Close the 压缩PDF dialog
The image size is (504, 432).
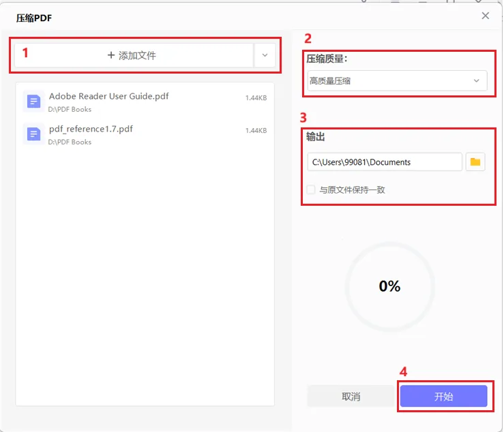(486, 16)
